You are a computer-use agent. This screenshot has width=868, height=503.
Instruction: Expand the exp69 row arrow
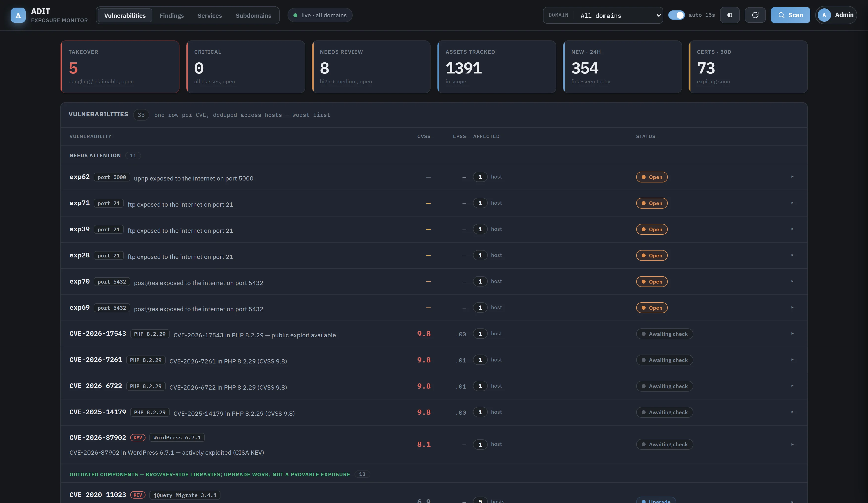(x=792, y=308)
